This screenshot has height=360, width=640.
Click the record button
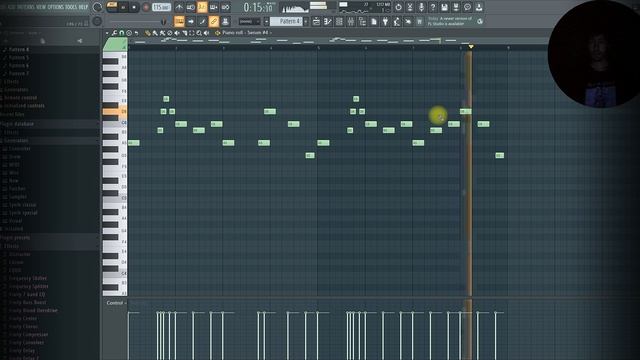(x=146, y=7)
